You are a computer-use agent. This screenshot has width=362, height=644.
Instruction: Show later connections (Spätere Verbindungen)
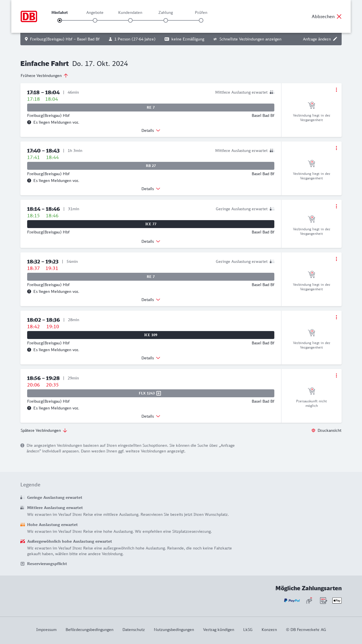tap(44, 430)
